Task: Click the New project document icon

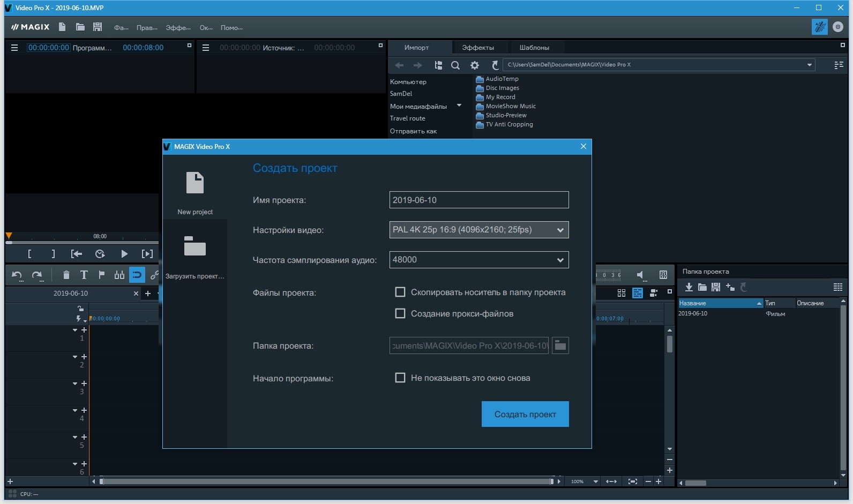Action: pos(195,183)
